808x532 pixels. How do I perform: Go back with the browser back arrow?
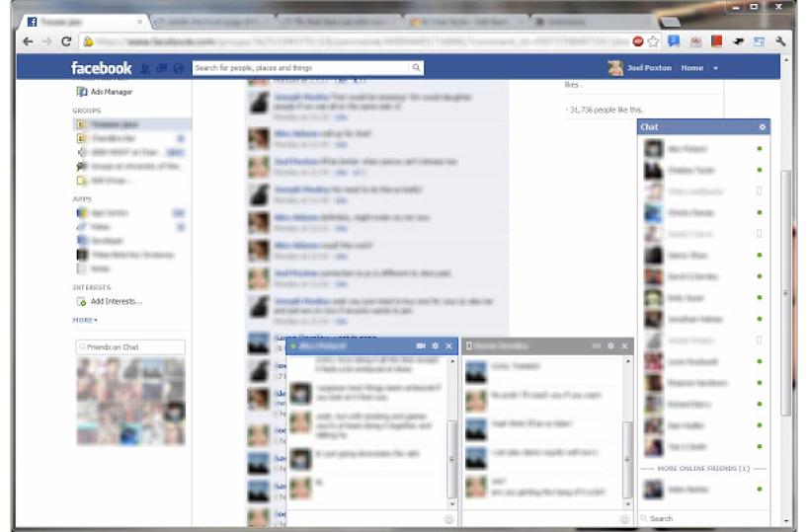[x=28, y=41]
